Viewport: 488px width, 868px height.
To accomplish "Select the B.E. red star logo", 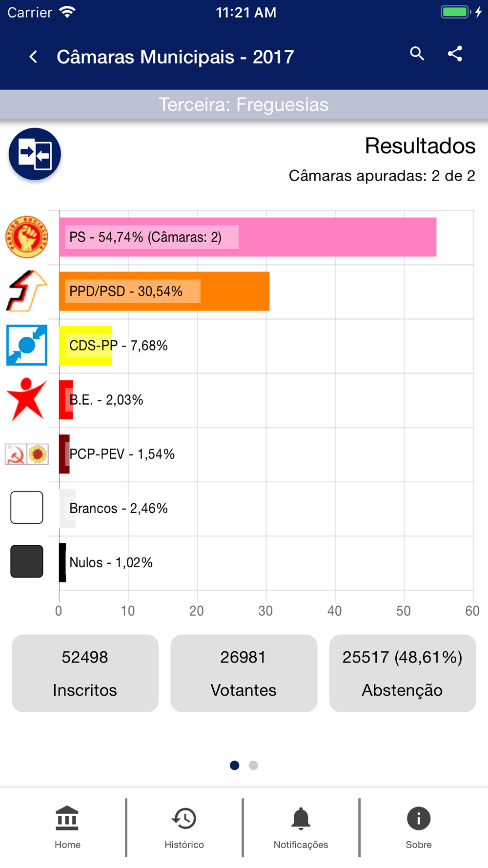I will 27,399.
